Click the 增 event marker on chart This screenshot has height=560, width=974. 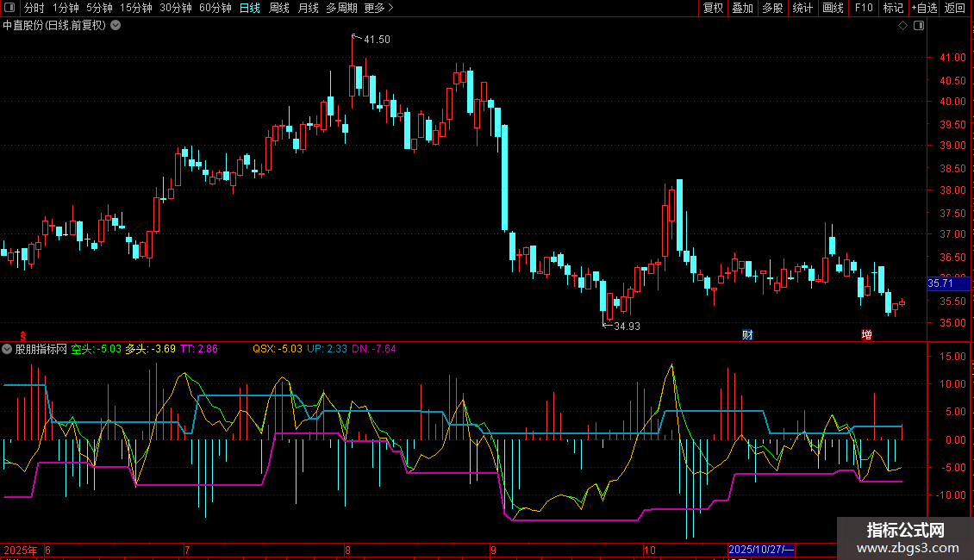point(866,334)
